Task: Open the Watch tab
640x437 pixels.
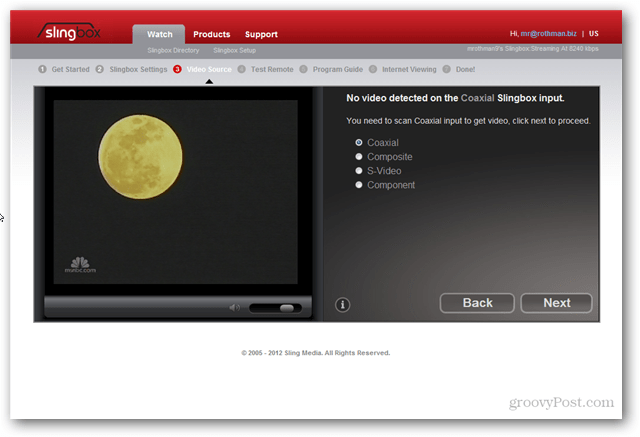Action: (159, 34)
